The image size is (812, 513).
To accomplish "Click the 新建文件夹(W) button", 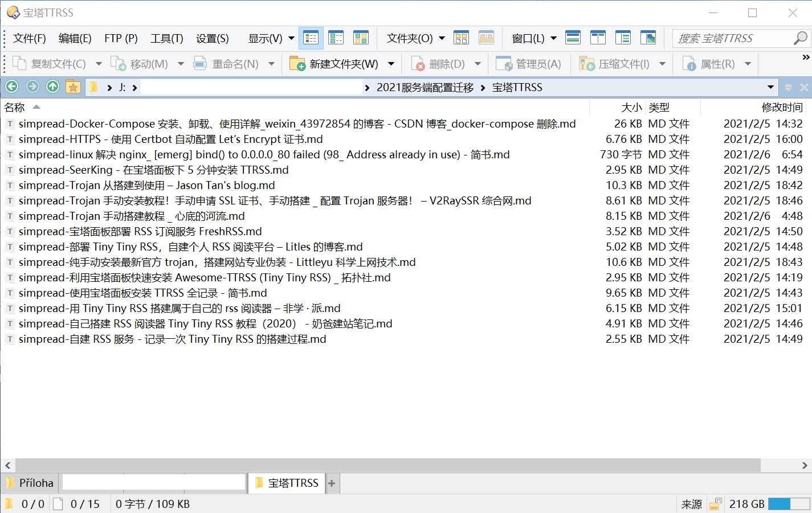I will click(x=334, y=64).
